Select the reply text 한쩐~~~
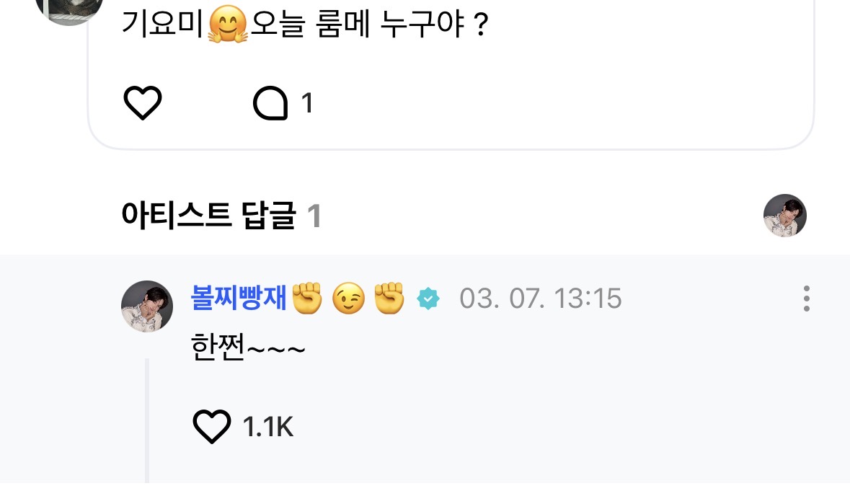 pos(249,349)
